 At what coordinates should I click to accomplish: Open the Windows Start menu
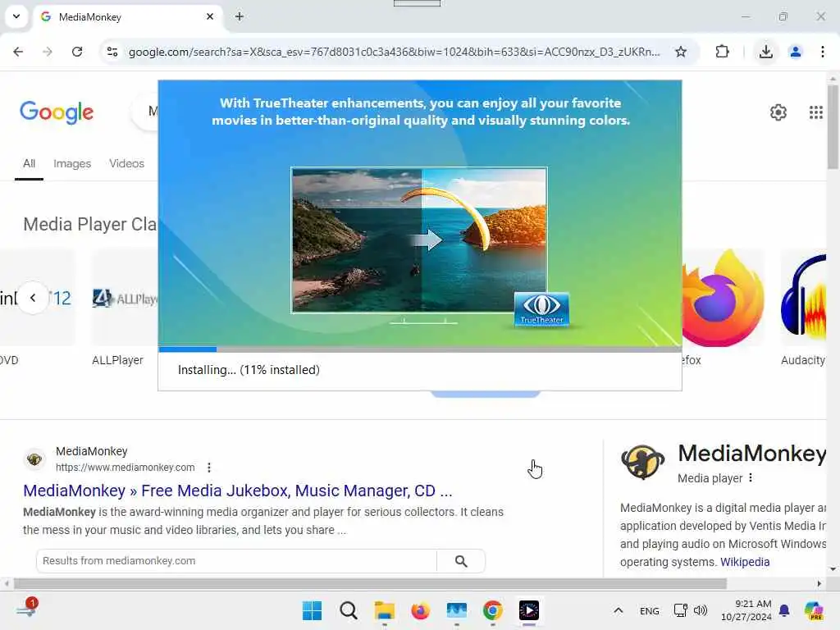[312, 610]
